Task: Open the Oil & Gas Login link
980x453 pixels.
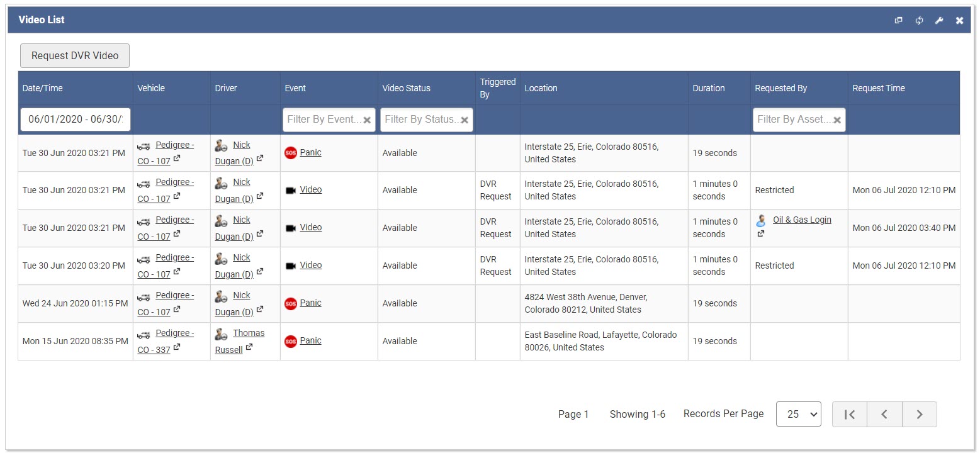Action: pos(802,220)
